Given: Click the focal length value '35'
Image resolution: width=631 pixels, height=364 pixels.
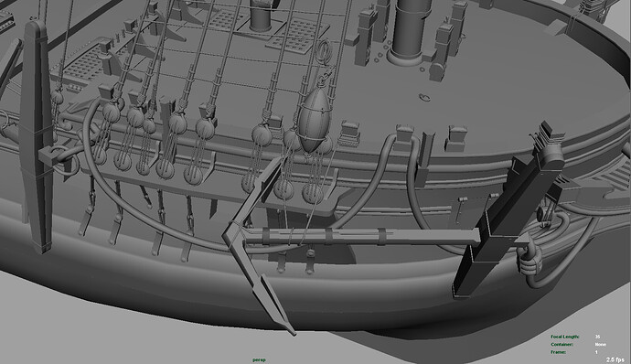Looking at the screenshot, I should (597, 337).
